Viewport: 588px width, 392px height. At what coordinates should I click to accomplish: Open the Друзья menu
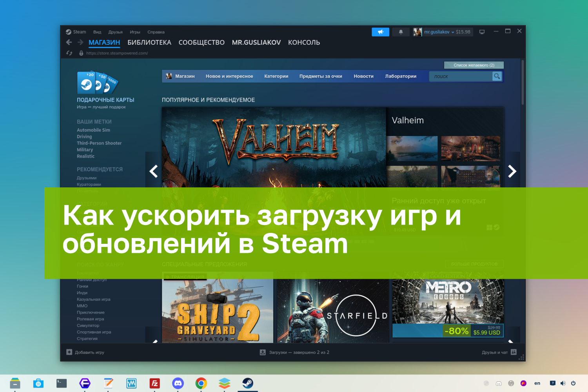(x=115, y=32)
